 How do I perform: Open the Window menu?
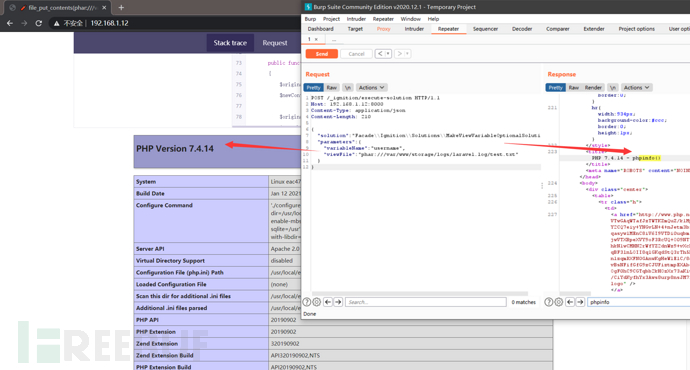coord(410,19)
